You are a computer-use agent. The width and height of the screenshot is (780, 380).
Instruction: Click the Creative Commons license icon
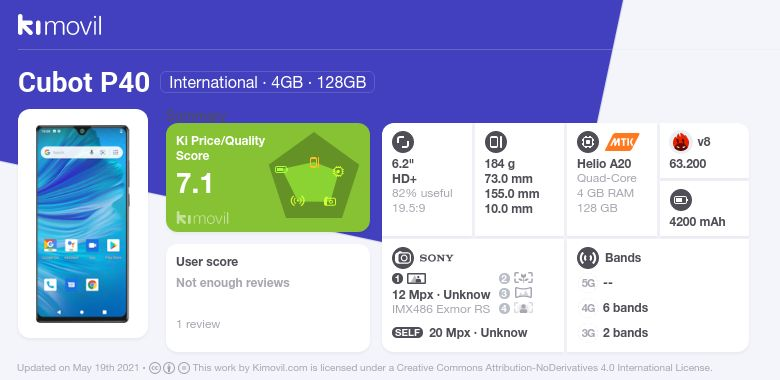(x=155, y=368)
